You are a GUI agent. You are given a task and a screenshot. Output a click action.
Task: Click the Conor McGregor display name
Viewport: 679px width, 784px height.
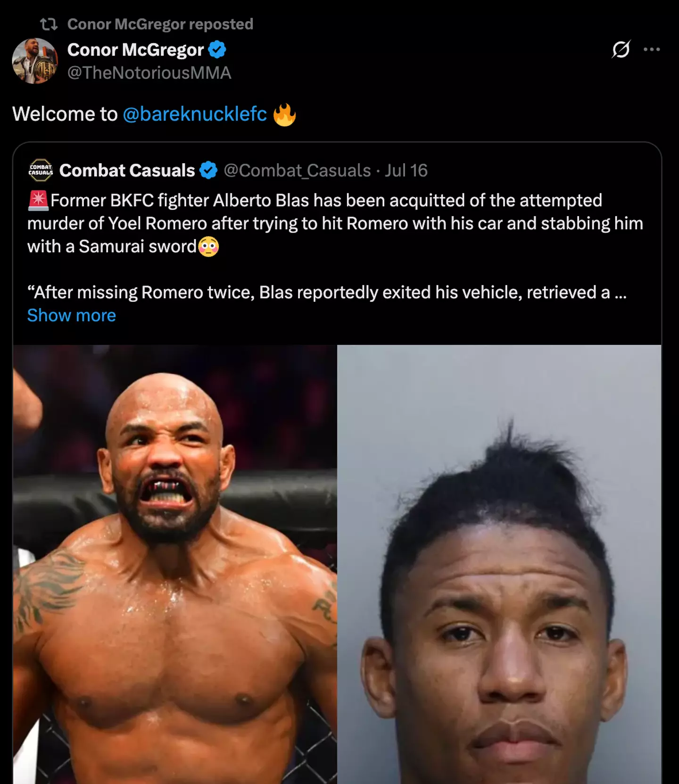(135, 50)
